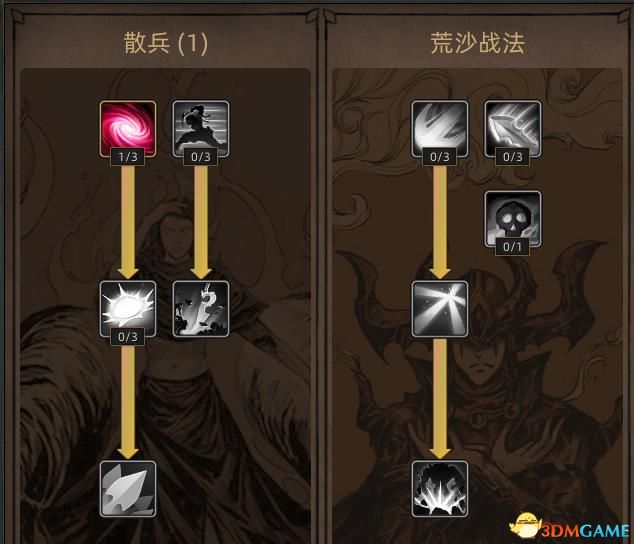Viewport: 634px width, 544px height.
Task: Click the 0/3 counter under running warrior skill
Action: click(201, 157)
